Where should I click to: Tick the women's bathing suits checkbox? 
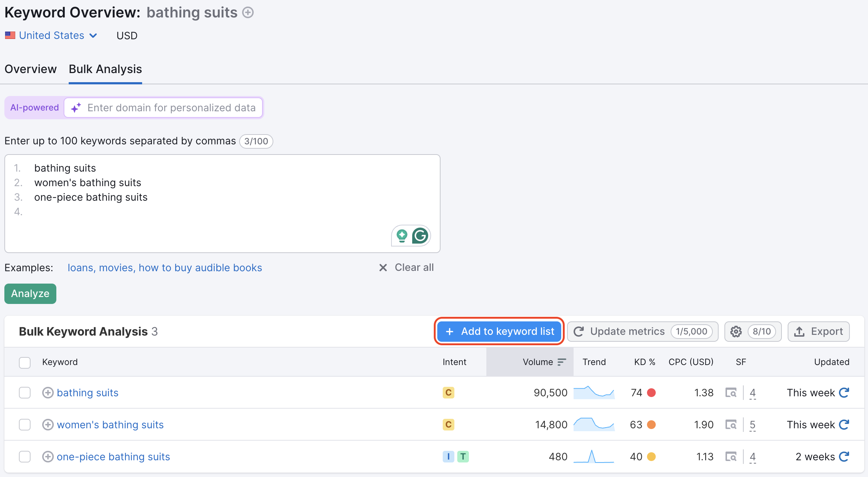(x=25, y=425)
